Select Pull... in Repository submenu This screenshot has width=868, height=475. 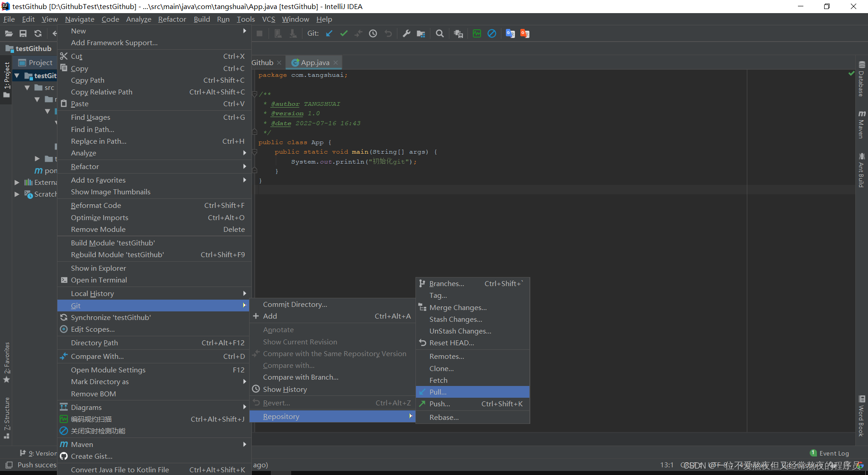[472, 392]
